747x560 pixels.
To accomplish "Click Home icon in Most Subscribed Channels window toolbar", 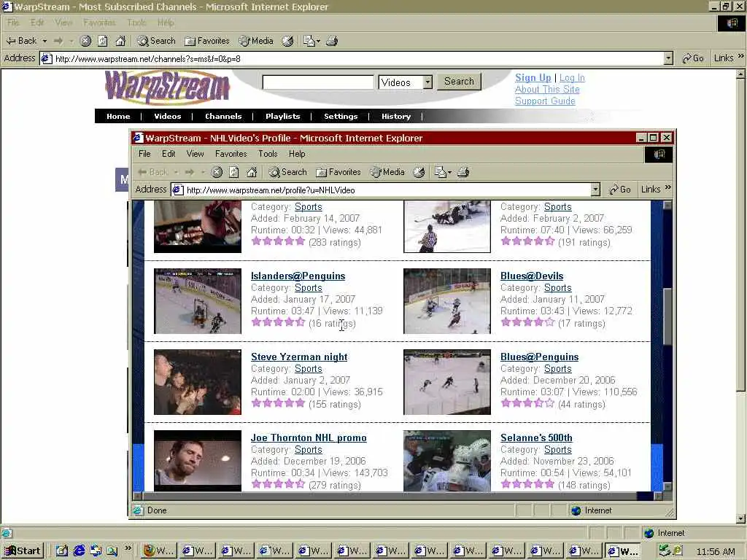I will click(120, 41).
